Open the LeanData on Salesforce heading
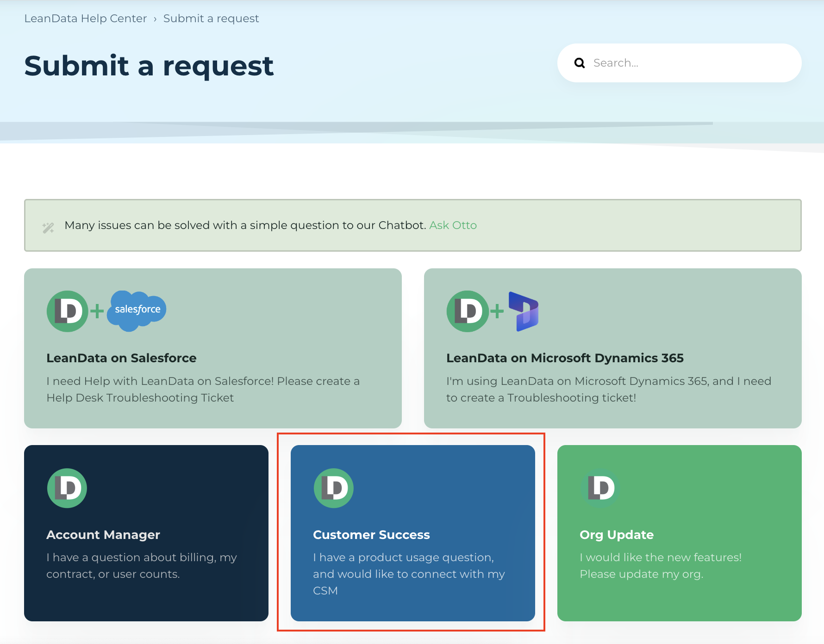Image resolution: width=824 pixels, height=644 pixels. coord(121,358)
